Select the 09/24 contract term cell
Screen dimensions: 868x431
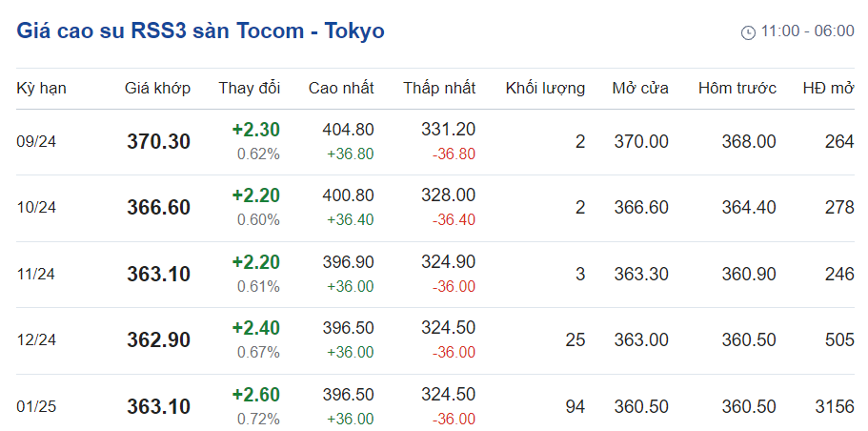(x=36, y=142)
